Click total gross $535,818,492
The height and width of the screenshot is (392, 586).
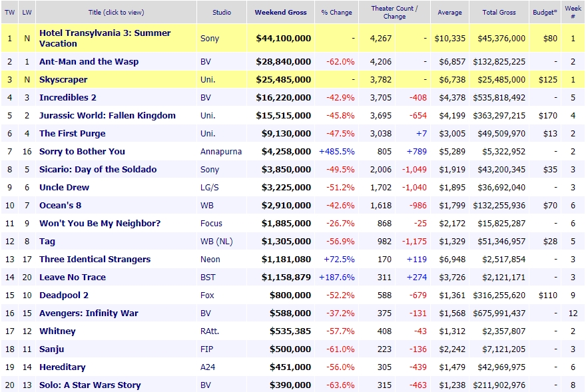(499, 98)
